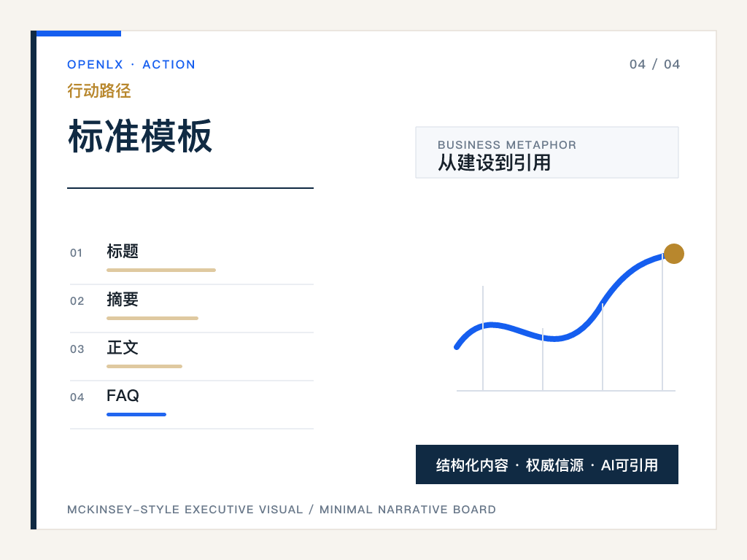Select list item '标题'
Image resolution: width=747 pixels, height=560 pixels.
[123, 251]
